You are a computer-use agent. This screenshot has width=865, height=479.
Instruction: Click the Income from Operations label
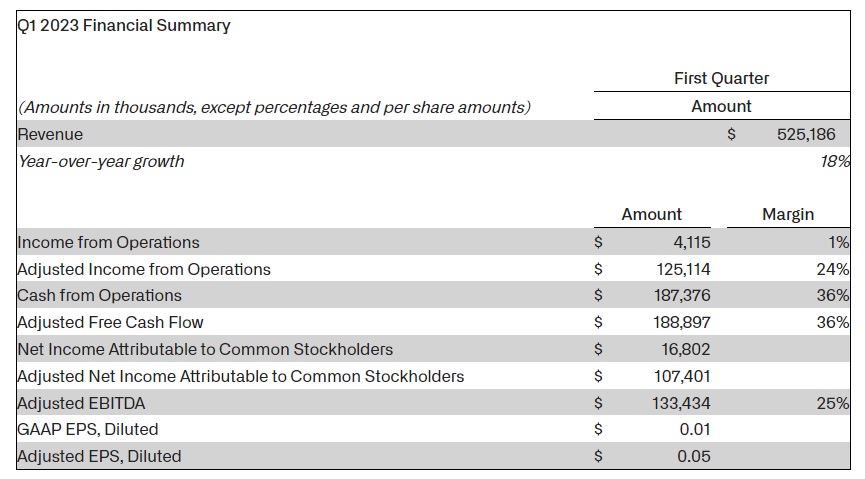click(x=109, y=242)
